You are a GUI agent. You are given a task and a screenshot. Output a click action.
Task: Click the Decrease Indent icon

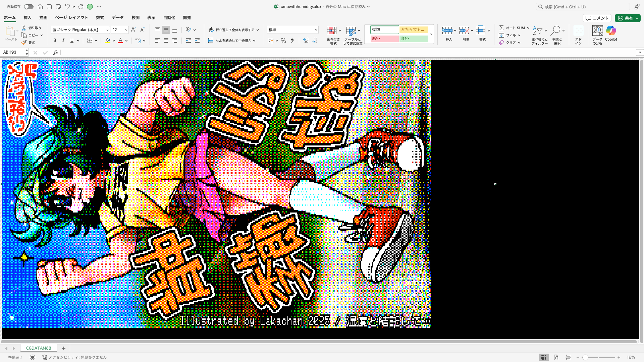pyautogui.click(x=189, y=41)
